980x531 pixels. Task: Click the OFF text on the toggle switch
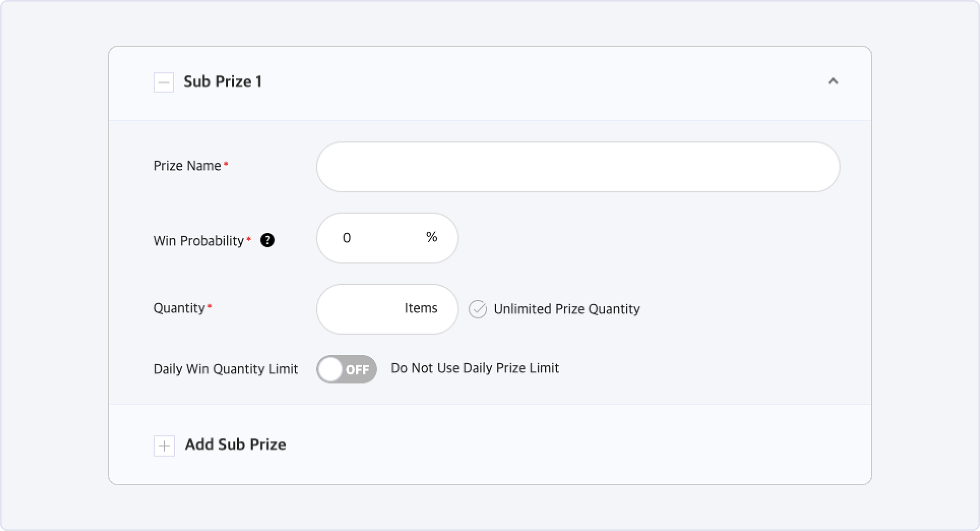point(357,370)
